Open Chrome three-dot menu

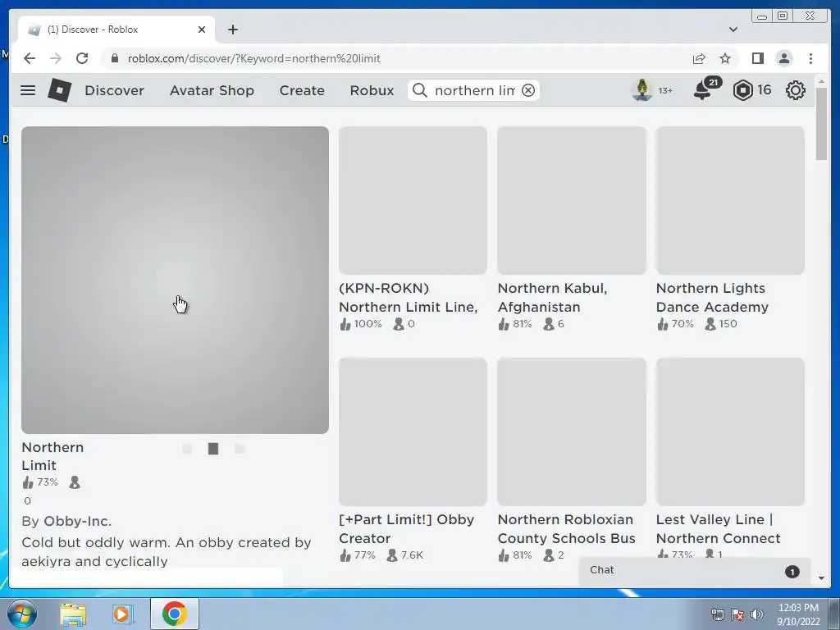[810, 58]
